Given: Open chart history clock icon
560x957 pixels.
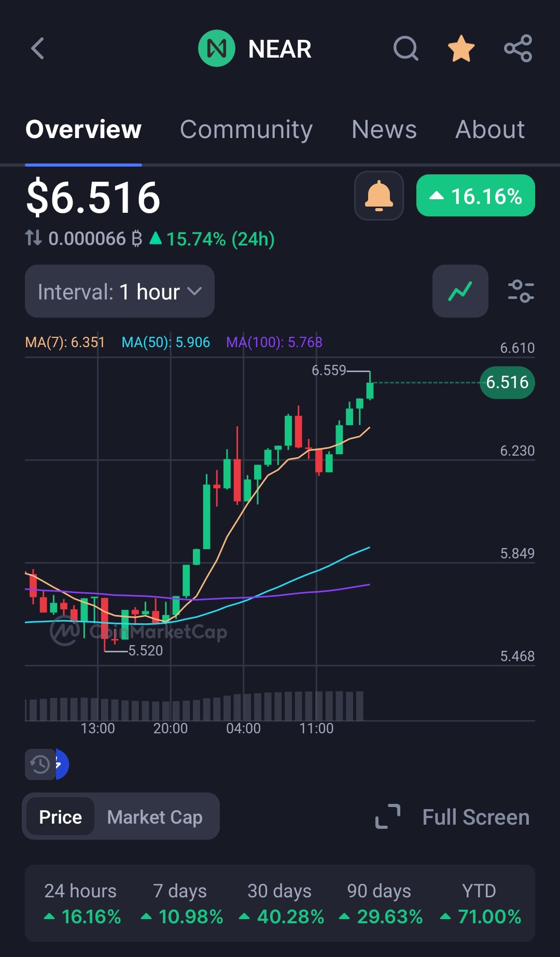Looking at the screenshot, I should (x=40, y=764).
